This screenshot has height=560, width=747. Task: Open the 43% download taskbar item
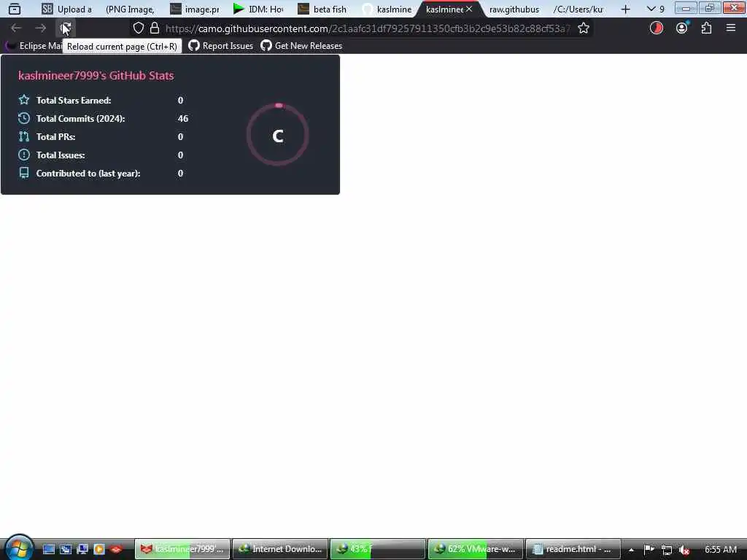(x=378, y=549)
